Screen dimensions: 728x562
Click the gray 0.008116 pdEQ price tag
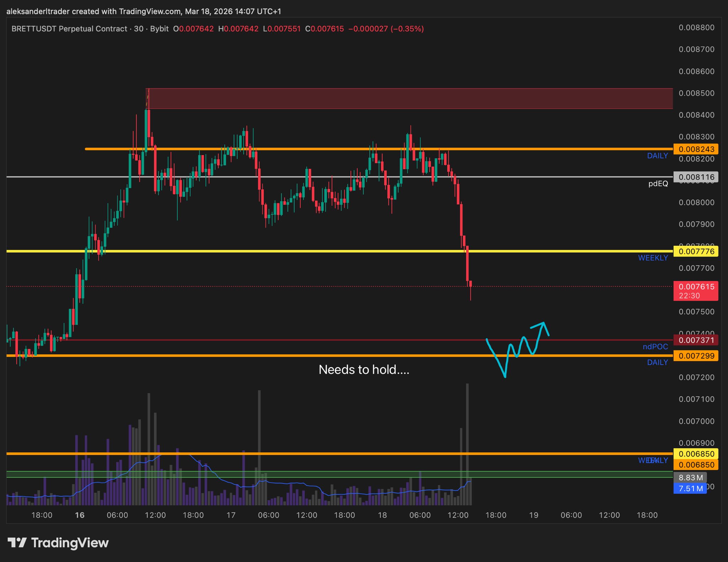pyautogui.click(x=696, y=177)
